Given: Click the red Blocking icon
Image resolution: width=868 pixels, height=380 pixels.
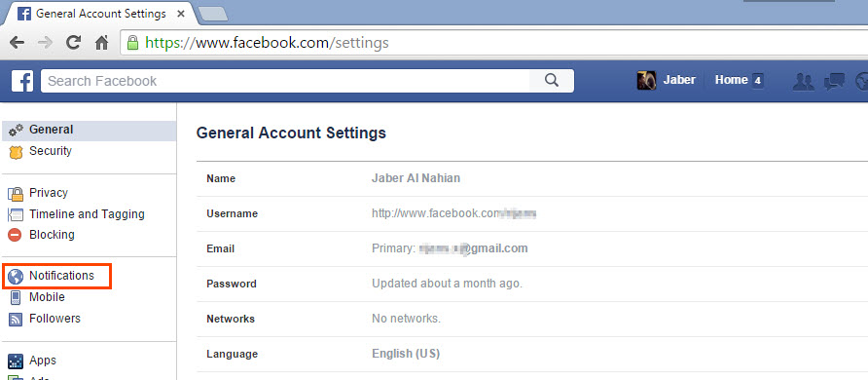Looking at the screenshot, I should click(16, 235).
